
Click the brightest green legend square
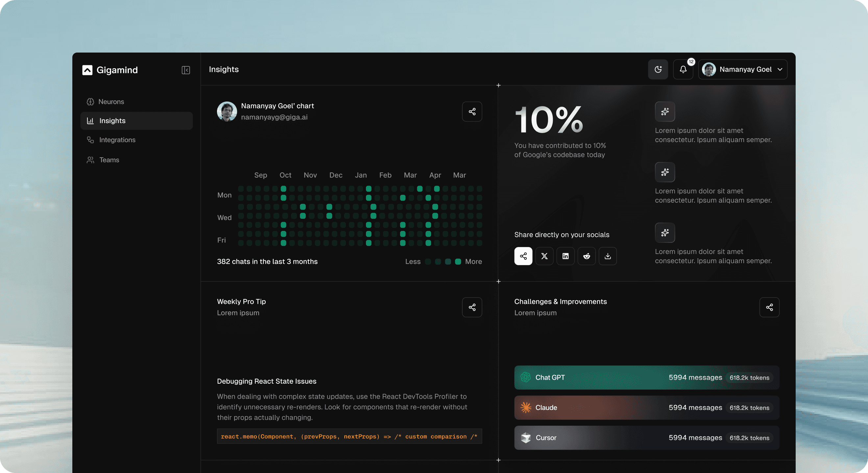pyautogui.click(x=458, y=261)
